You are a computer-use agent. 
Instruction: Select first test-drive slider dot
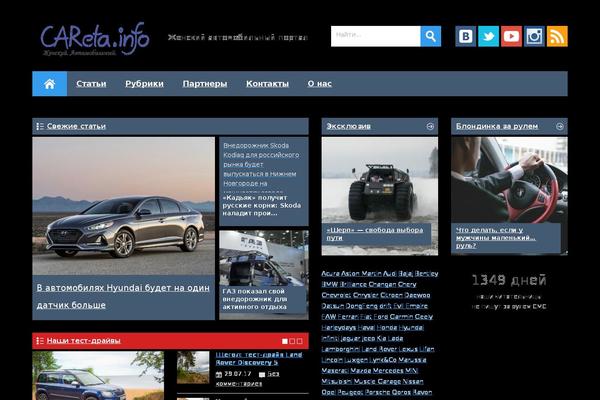285,341
